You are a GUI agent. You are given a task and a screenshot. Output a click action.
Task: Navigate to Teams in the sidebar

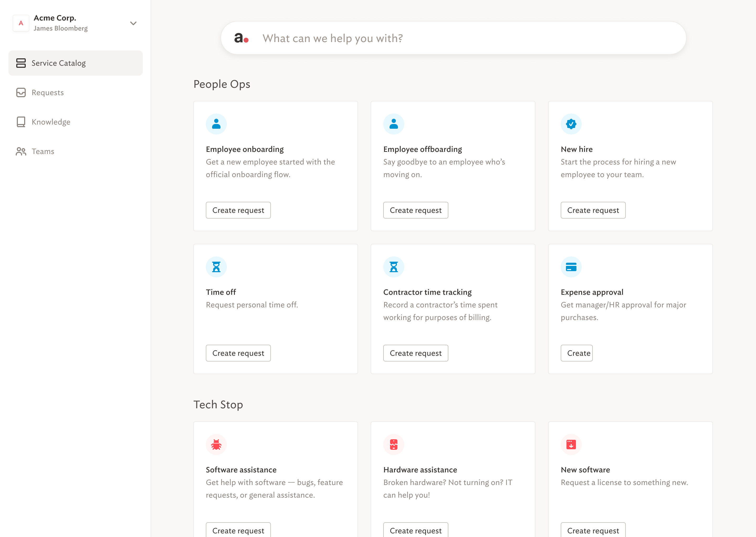(43, 151)
